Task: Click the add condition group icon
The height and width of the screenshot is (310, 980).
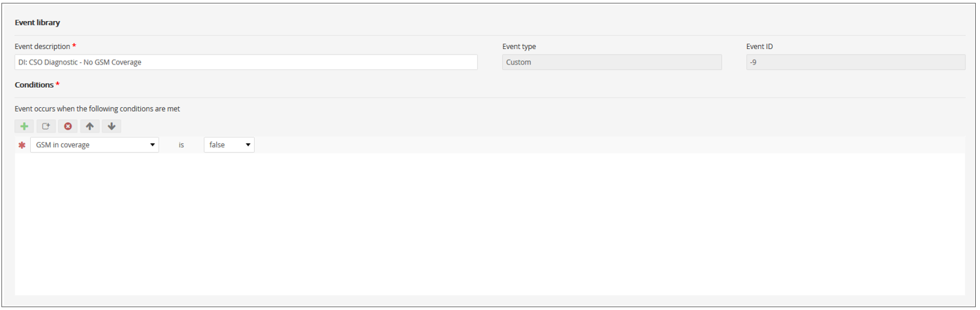Action: pos(46,126)
